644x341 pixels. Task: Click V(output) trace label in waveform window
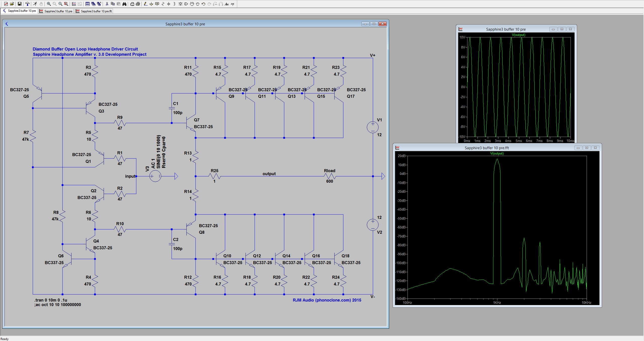point(518,35)
